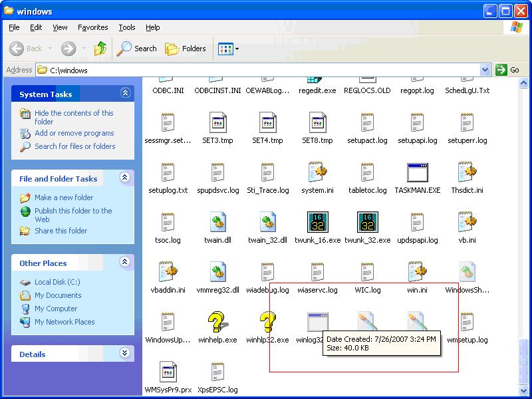The width and height of the screenshot is (532, 399).
Task: Select the WMSysPr9.prx file icon
Action: click(x=168, y=372)
